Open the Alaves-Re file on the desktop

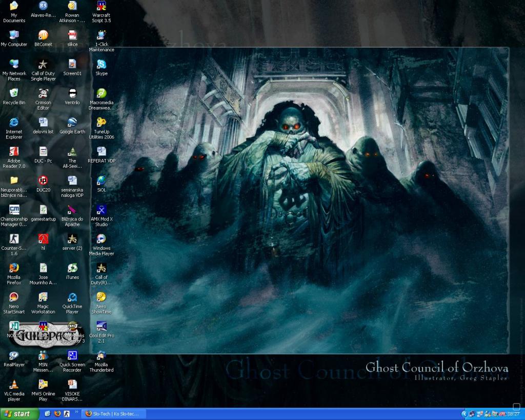tap(43, 9)
